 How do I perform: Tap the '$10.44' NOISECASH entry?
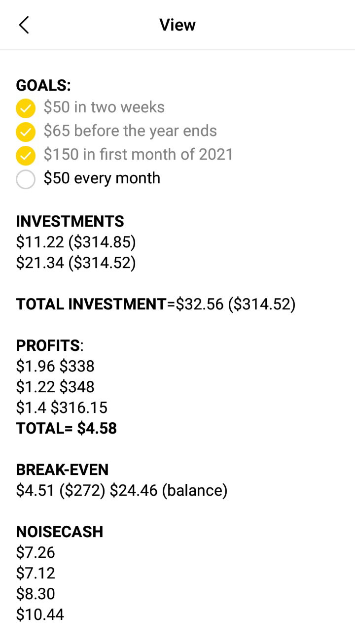pyautogui.click(x=40, y=614)
